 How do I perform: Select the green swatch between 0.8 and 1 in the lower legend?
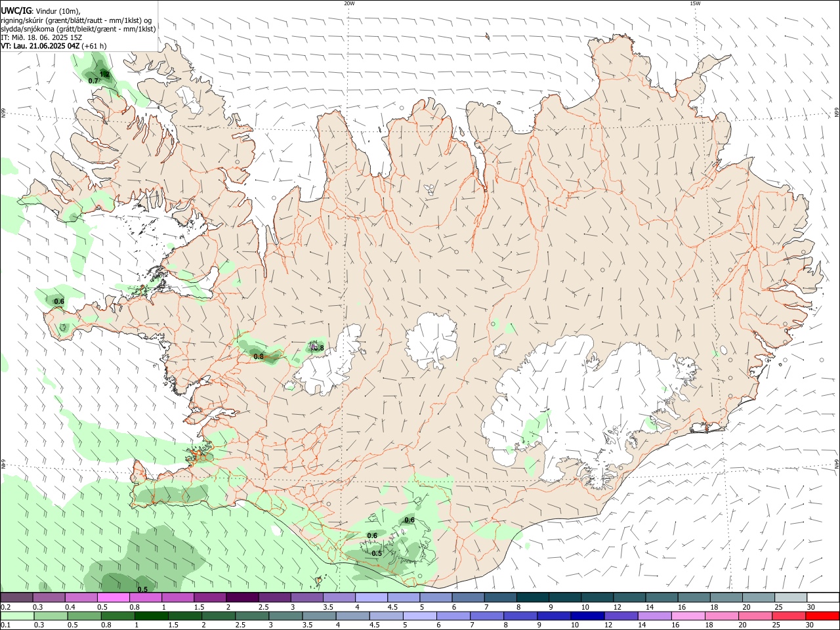(117, 616)
